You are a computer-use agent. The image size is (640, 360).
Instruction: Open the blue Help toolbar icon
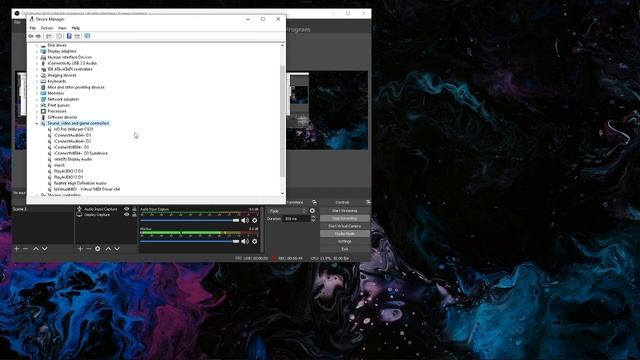click(69, 36)
